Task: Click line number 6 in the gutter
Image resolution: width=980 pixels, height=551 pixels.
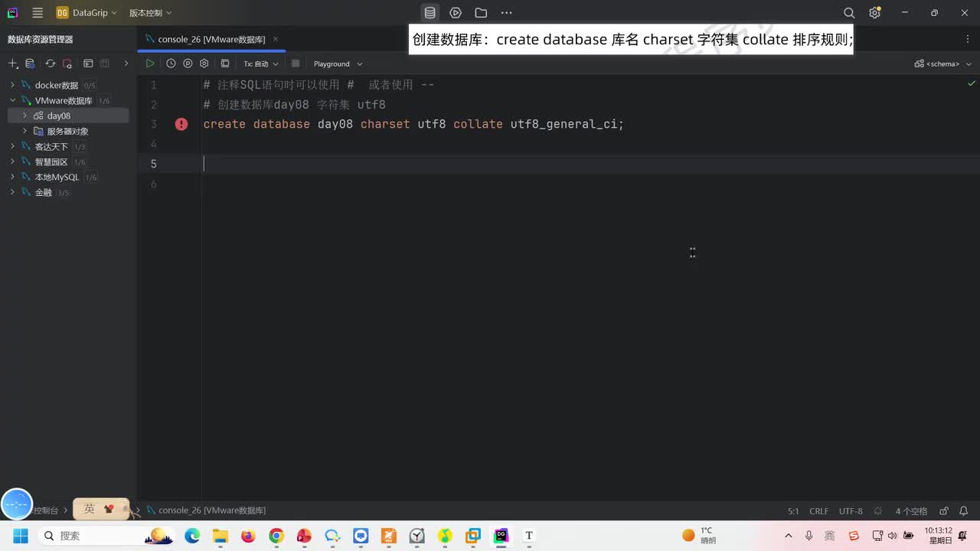Action: 154,184
